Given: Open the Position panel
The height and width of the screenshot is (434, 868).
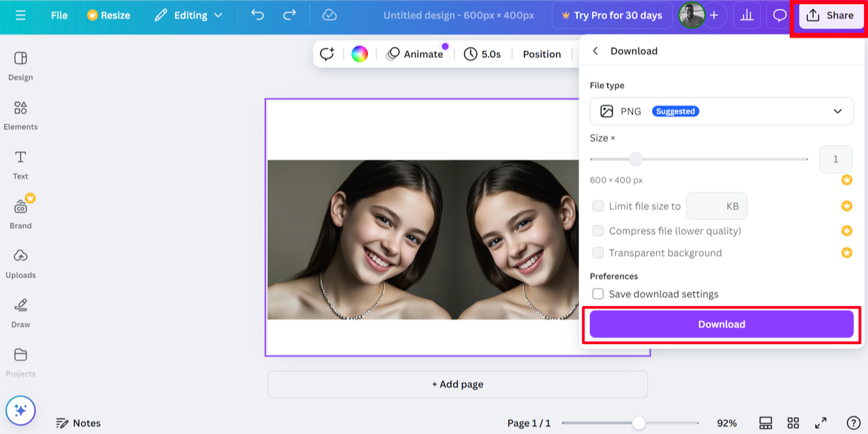Looking at the screenshot, I should pyautogui.click(x=542, y=54).
